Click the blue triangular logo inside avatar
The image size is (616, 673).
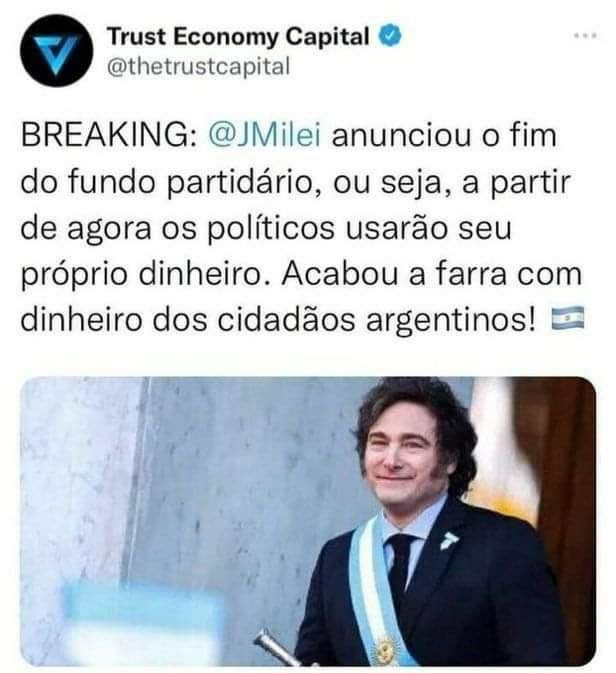(56, 54)
